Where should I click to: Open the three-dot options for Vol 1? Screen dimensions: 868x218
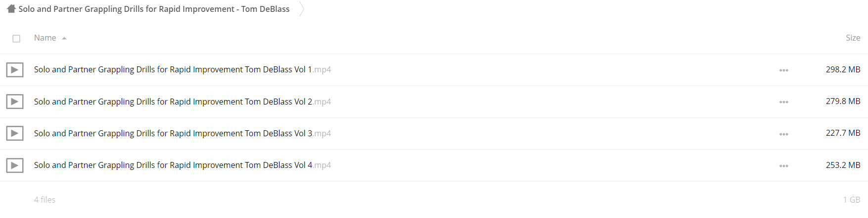click(784, 70)
